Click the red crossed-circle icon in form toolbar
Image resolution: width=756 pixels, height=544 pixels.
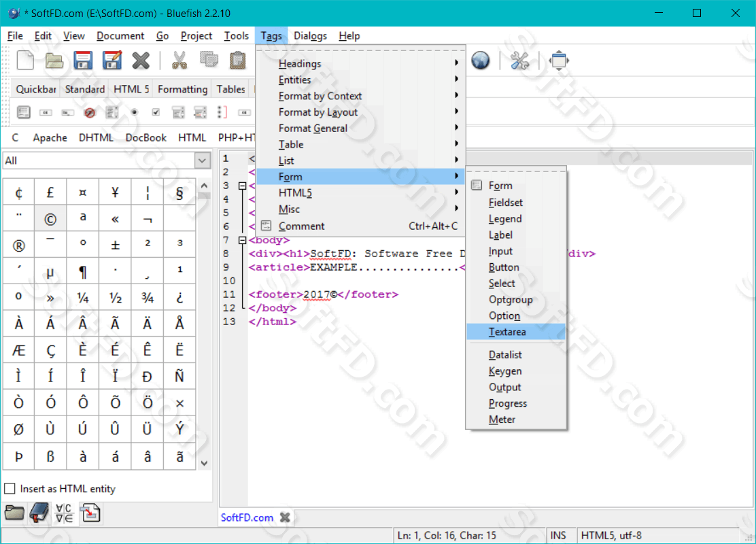coord(90,113)
